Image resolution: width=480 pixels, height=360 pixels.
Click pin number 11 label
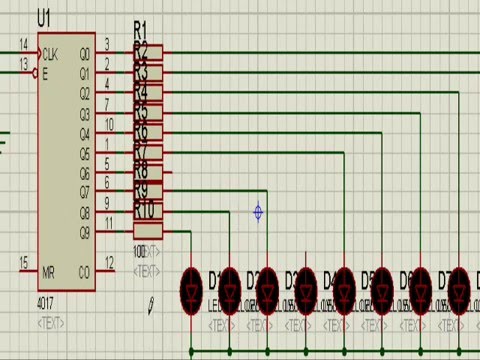(109, 223)
